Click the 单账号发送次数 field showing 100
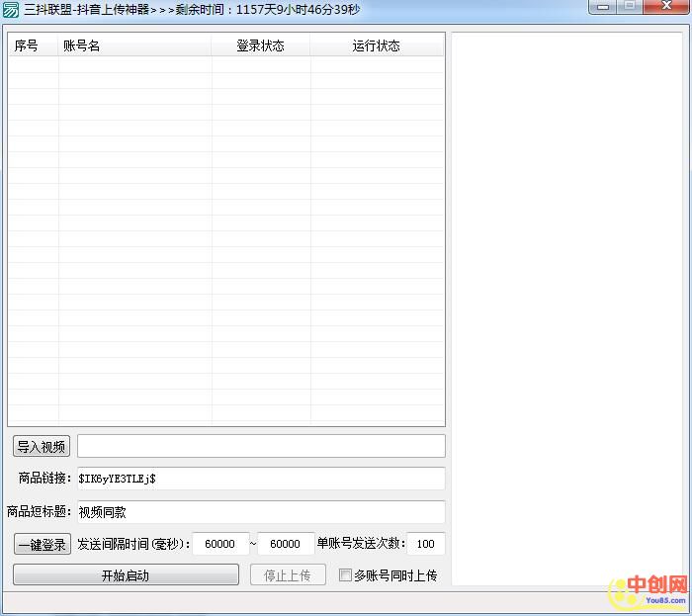692x616 pixels. point(426,544)
